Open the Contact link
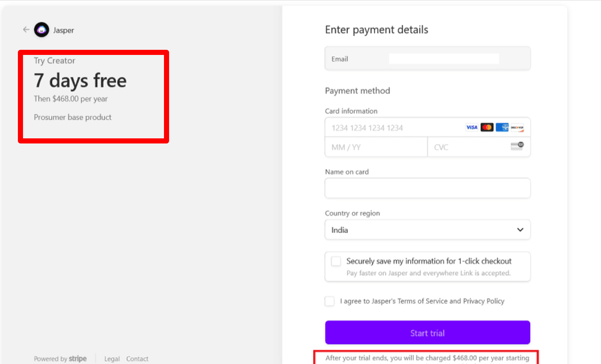 pyautogui.click(x=137, y=359)
